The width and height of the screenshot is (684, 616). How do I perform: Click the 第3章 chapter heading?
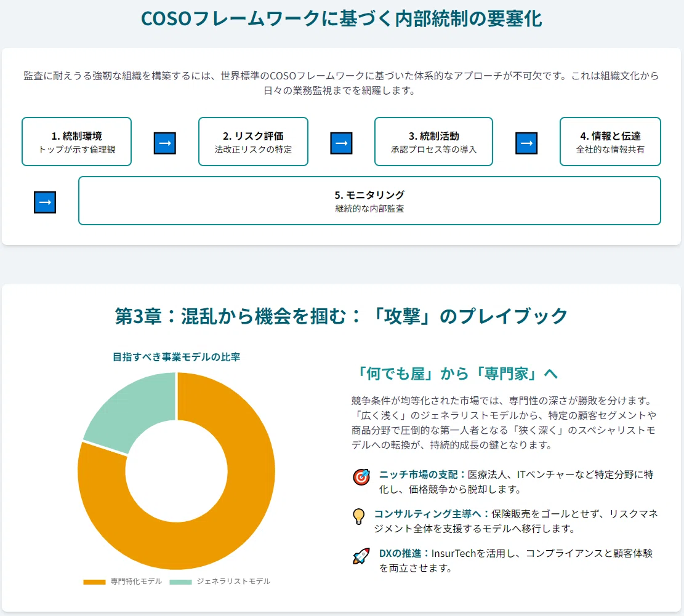pyautogui.click(x=342, y=316)
